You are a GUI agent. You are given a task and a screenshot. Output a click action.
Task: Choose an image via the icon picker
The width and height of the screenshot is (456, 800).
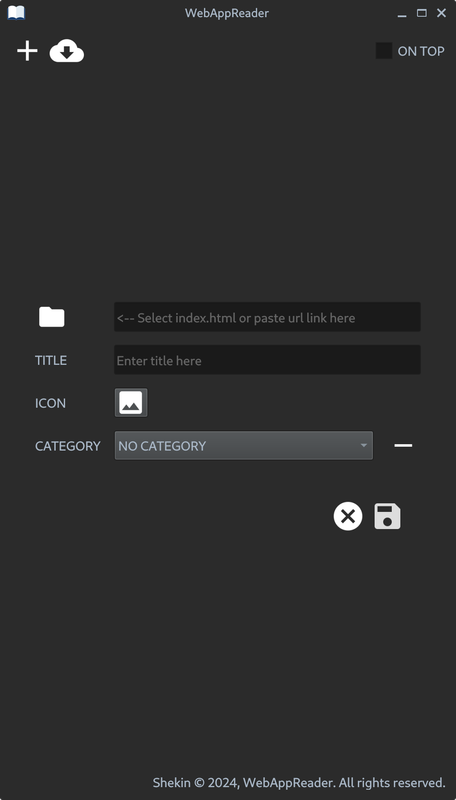coord(131,403)
